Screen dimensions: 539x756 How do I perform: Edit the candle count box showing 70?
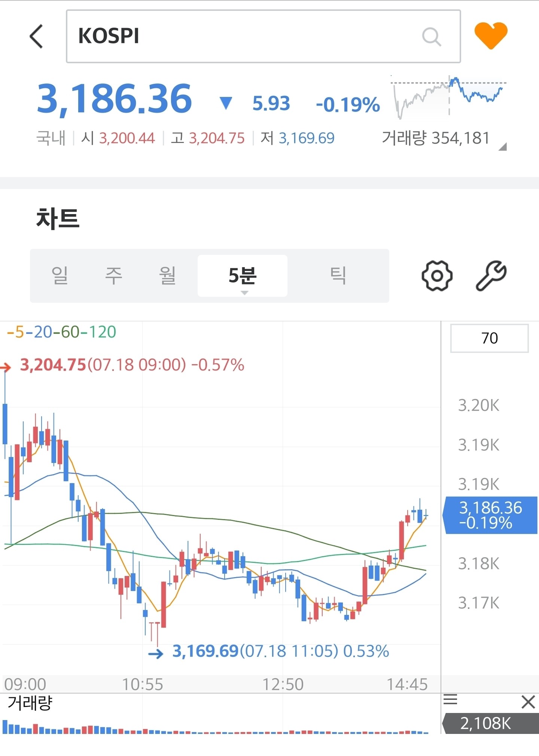coord(489,338)
